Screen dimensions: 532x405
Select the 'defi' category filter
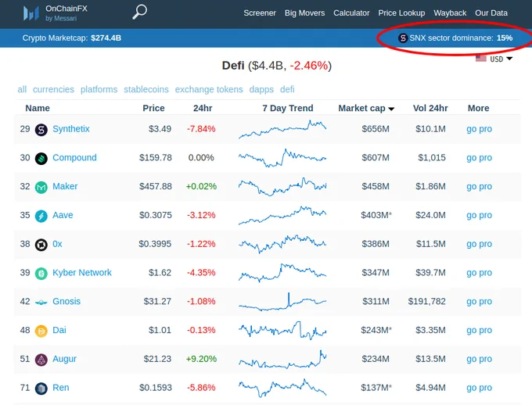tap(287, 89)
